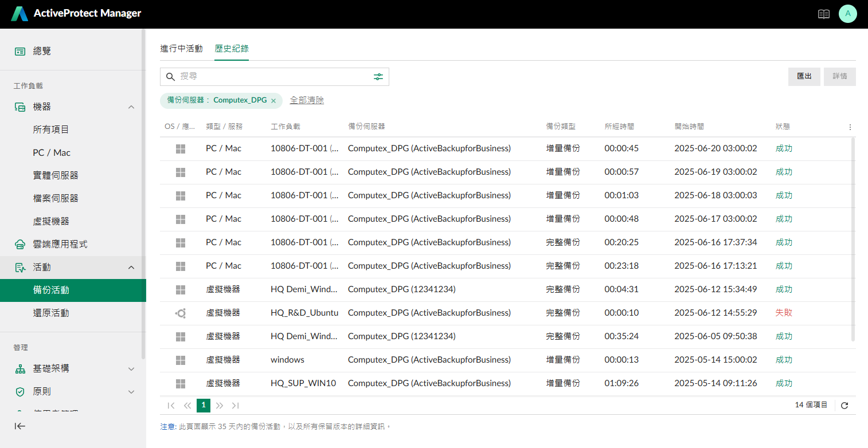The image size is (868, 448).
Task: Click the search magnifier icon
Action: pos(170,77)
